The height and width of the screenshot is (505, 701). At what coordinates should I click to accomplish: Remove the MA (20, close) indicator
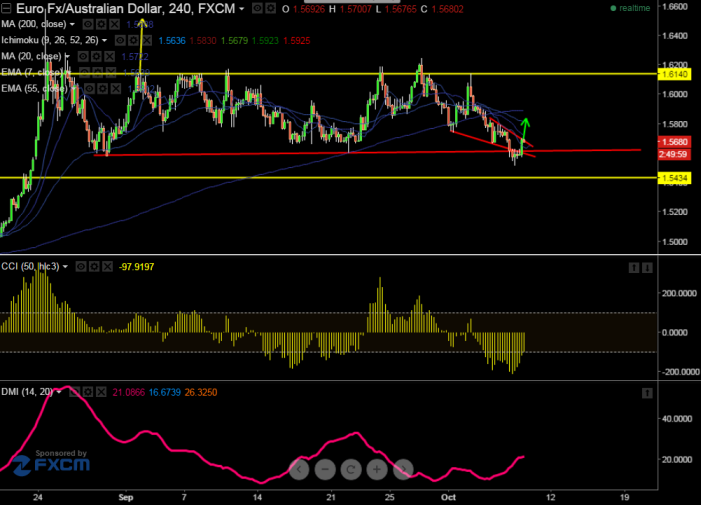tap(110, 56)
